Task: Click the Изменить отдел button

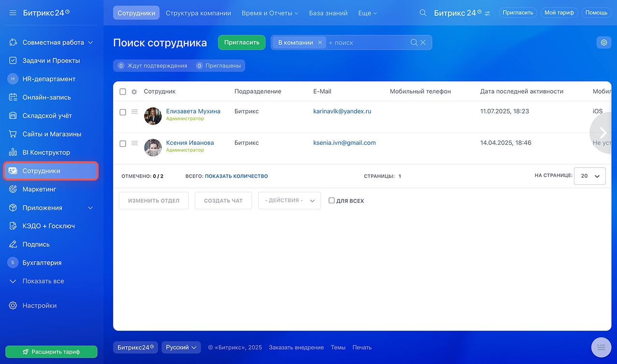Action: point(154,200)
